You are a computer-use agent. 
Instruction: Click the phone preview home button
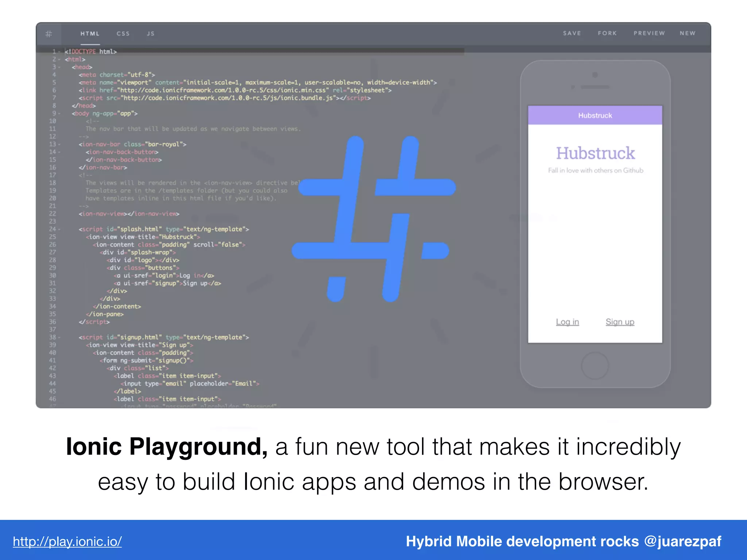(595, 365)
